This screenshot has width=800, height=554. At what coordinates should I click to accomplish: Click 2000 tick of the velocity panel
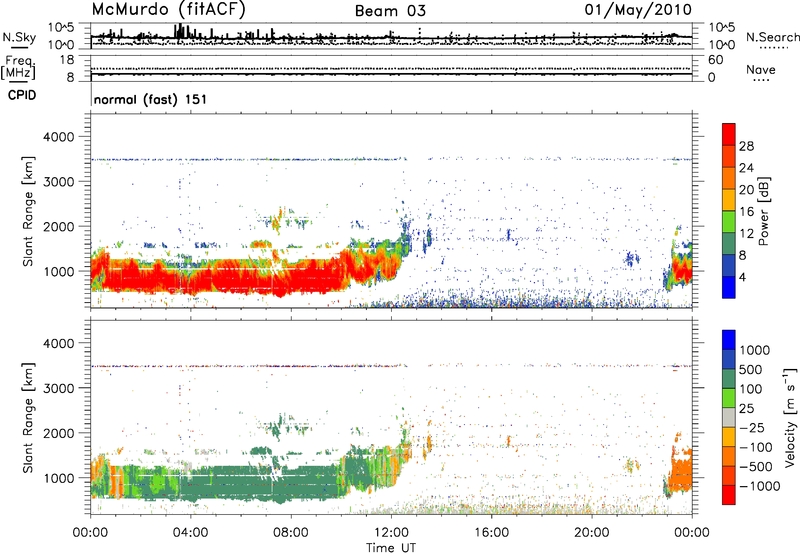pos(58,434)
